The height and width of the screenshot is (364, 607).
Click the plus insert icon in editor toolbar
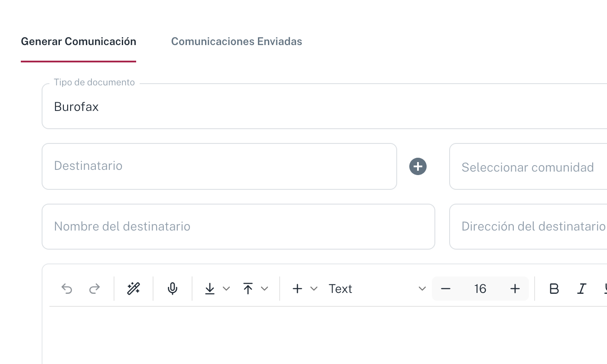click(297, 289)
